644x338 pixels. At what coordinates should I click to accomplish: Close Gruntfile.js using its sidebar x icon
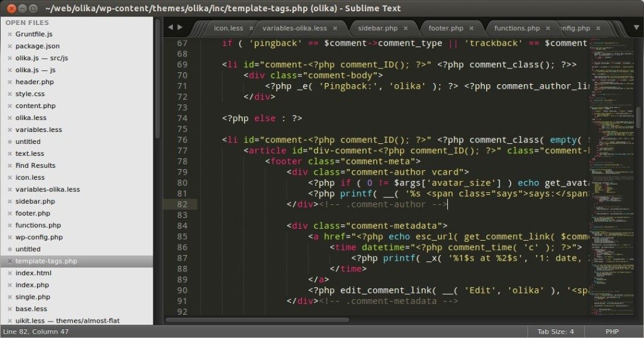pyautogui.click(x=10, y=35)
